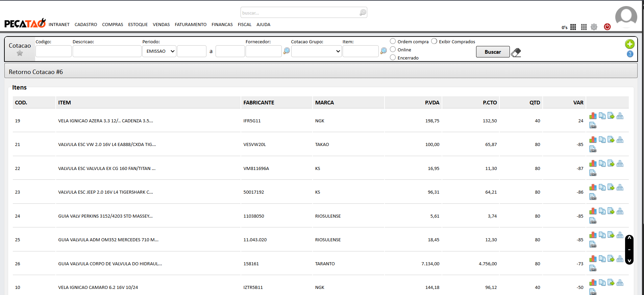Open bar chart icon for VALVULA ESC VW row
This screenshot has width=644, height=295.
(593, 140)
